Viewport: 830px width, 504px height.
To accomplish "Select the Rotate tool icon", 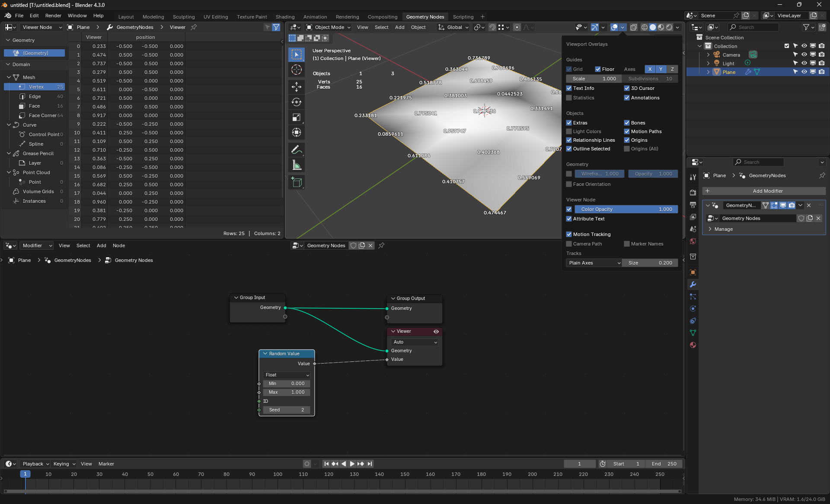I will coord(297,102).
